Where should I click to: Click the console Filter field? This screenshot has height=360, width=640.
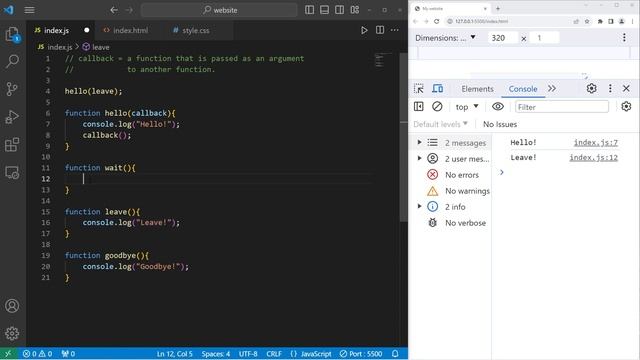tap(562, 107)
